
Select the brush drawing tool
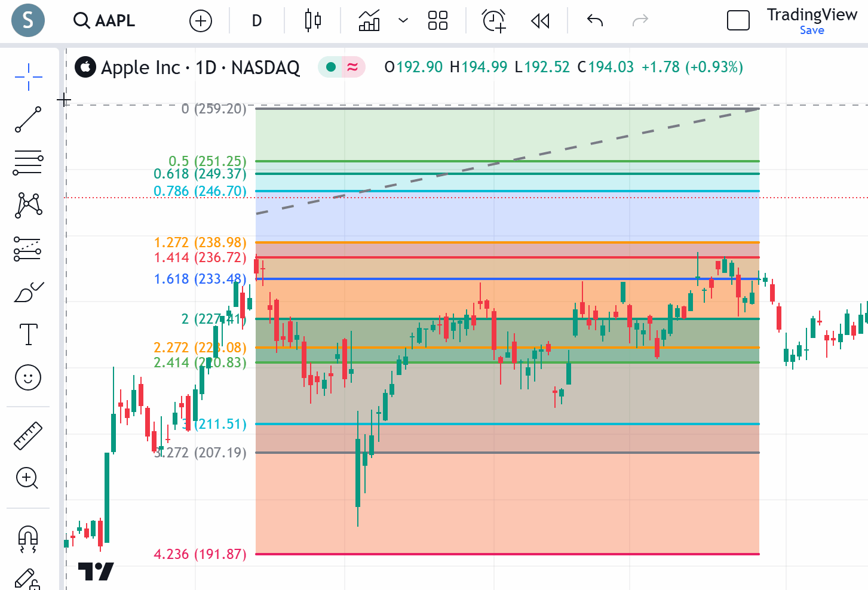[x=28, y=292]
